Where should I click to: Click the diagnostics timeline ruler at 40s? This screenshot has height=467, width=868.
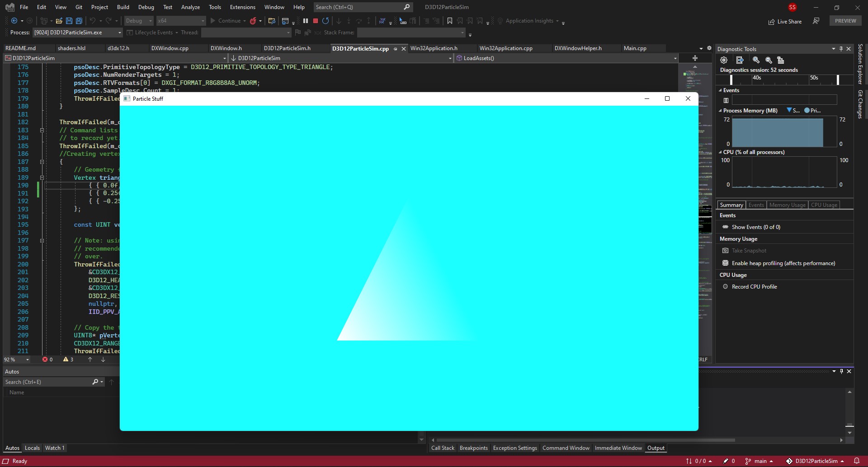pos(757,78)
